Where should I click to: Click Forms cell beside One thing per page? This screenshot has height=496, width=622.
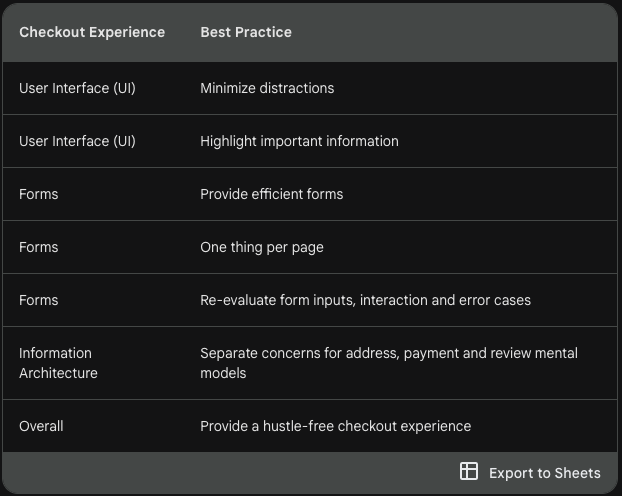(x=39, y=247)
